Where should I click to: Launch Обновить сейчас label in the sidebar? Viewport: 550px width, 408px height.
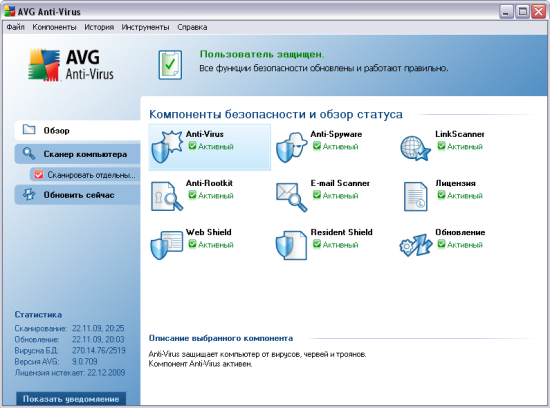click(79, 195)
